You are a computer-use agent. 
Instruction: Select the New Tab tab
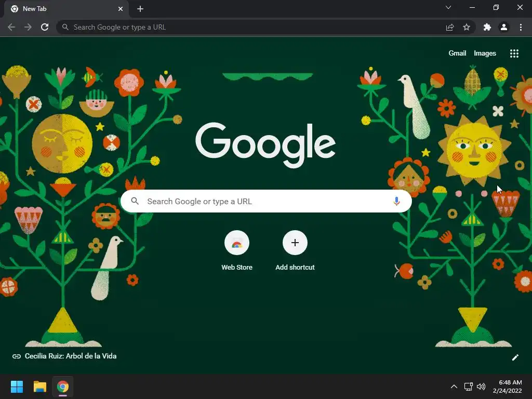tap(66, 9)
